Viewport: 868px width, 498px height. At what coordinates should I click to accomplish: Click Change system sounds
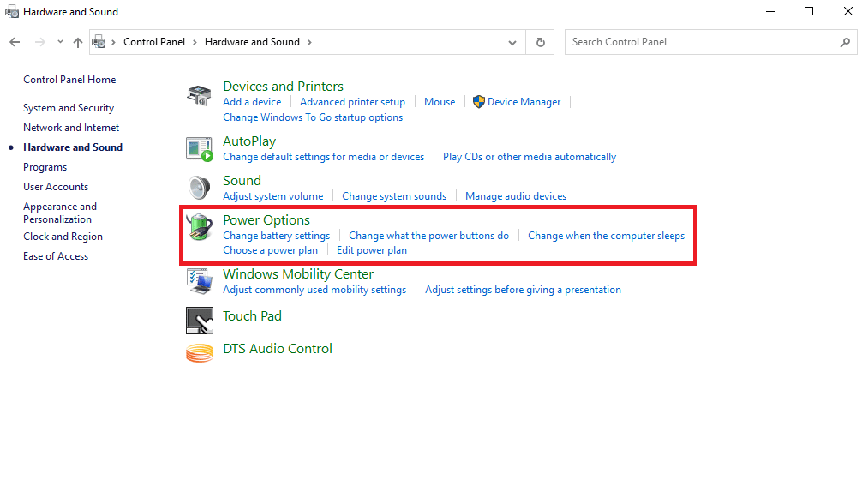tap(394, 196)
